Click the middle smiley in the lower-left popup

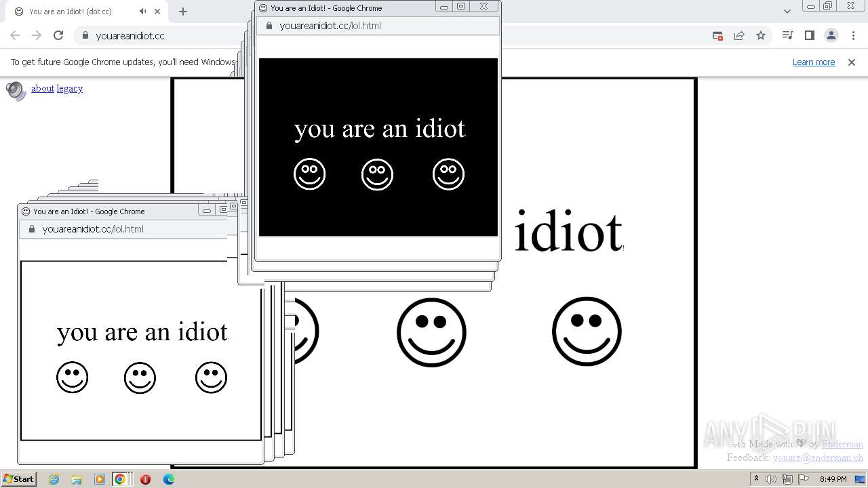[x=140, y=378]
